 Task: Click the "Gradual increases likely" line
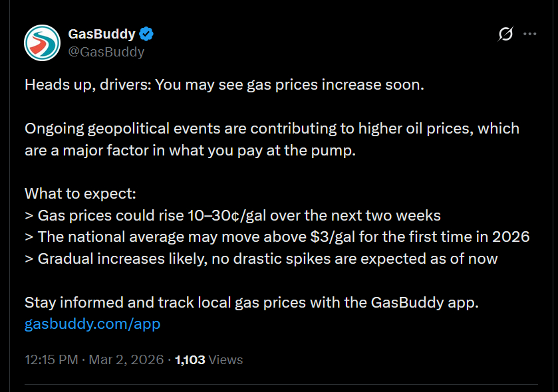click(261, 258)
